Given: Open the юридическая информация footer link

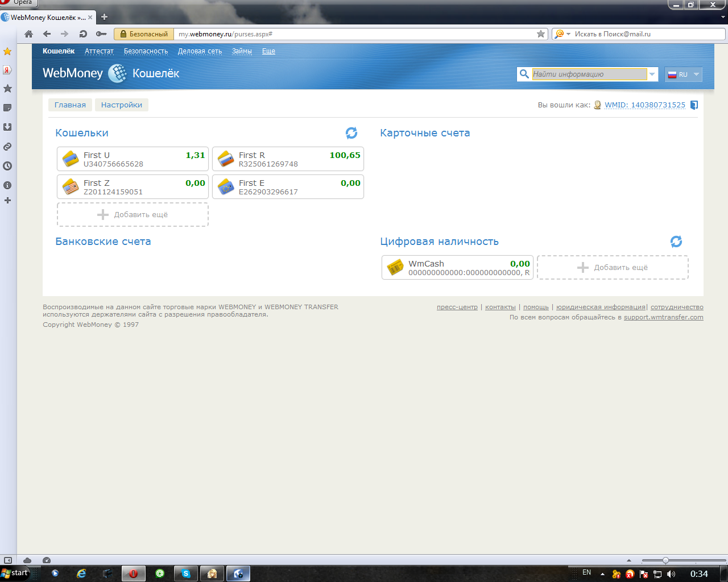Looking at the screenshot, I should [x=601, y=307].
